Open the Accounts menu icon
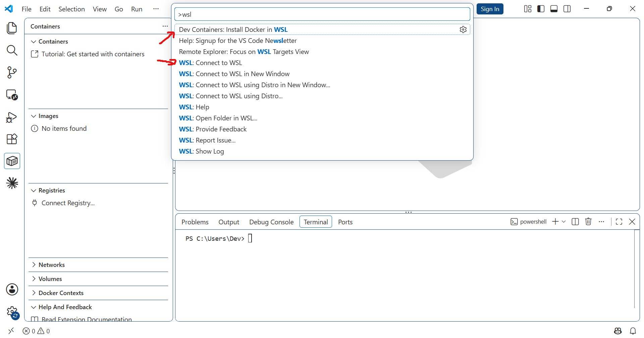This screenshot has height=338, width=644. coord(12,289)
